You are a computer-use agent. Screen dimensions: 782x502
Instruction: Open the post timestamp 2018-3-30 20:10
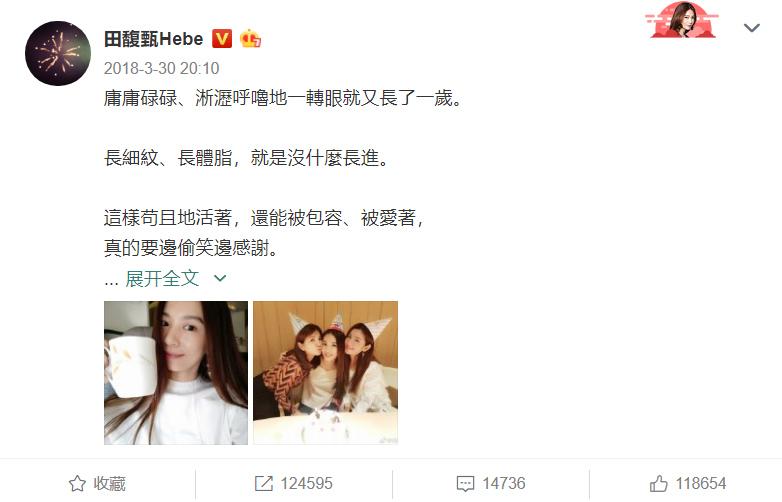(162, 68)
